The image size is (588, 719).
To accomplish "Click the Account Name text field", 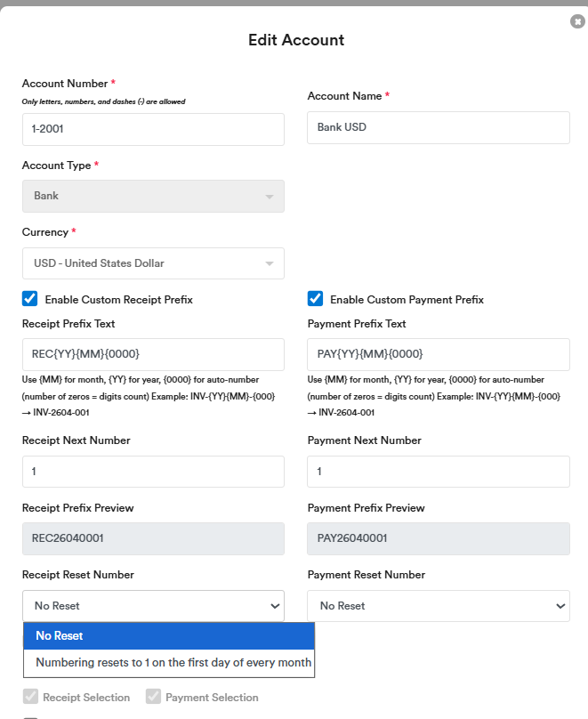I will point(438,127).
